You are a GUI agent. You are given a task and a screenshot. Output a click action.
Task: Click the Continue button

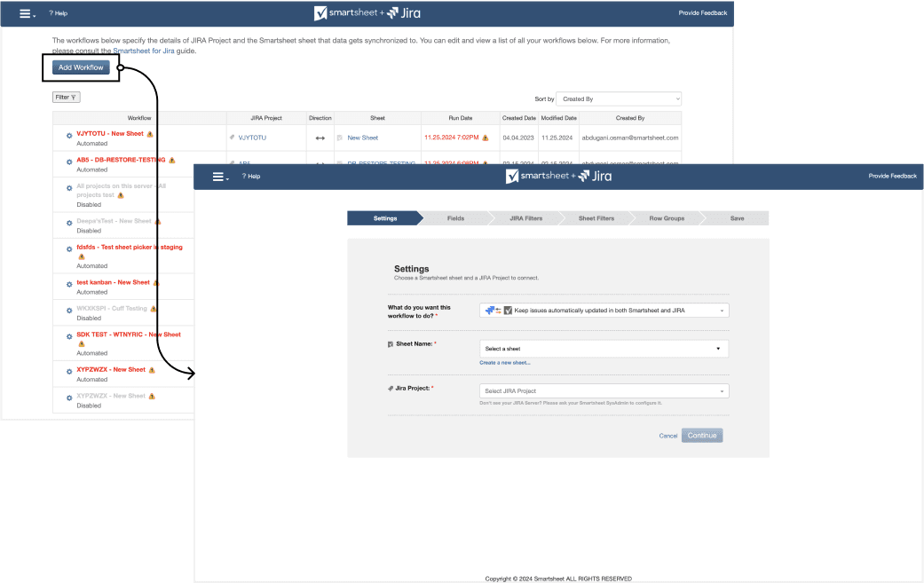pyautogui.click(x=702, y=436)
